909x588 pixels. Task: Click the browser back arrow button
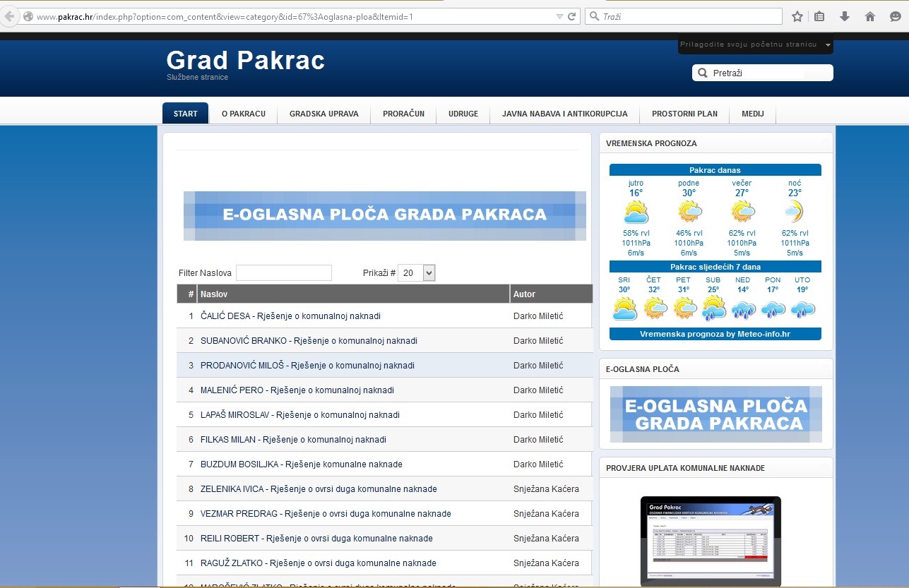[8, 16]
